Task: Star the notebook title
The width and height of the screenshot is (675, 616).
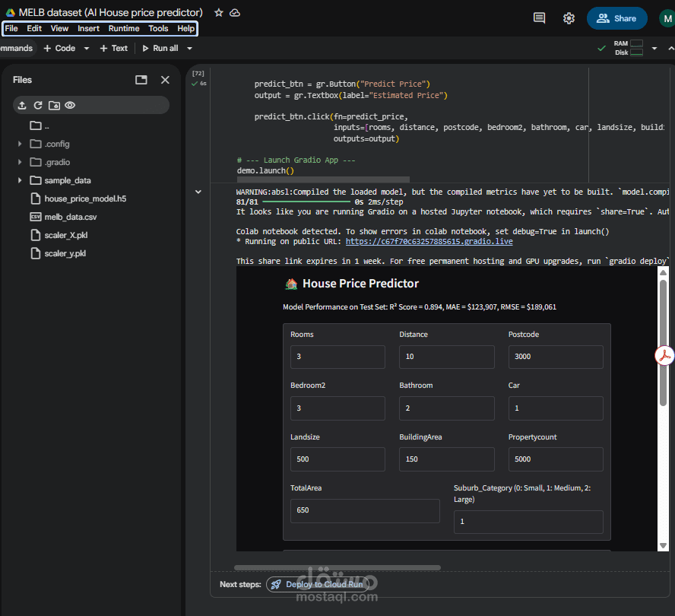Action: point(219,12)
